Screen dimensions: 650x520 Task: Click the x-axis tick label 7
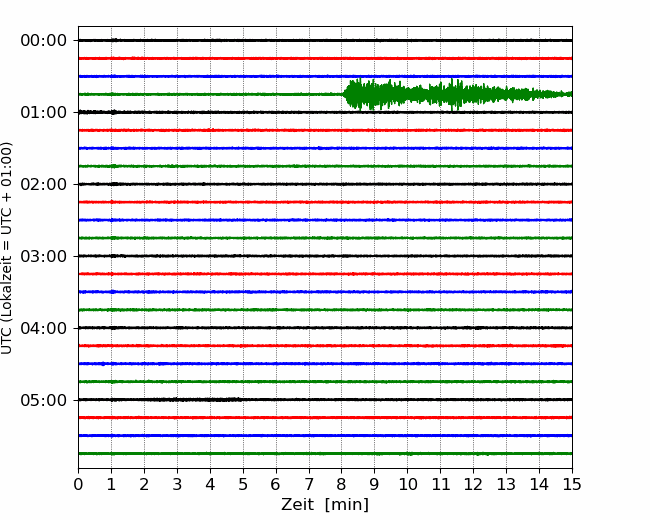point(309,484)
